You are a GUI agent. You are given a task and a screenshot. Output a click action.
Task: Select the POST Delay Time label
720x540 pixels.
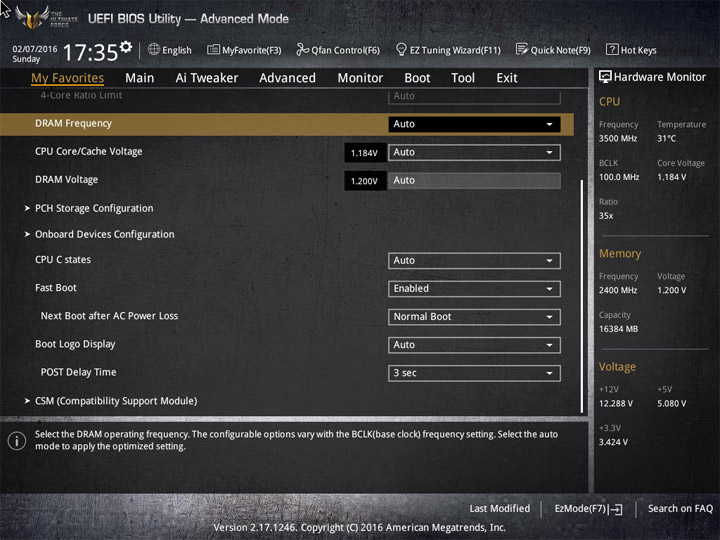79,372
